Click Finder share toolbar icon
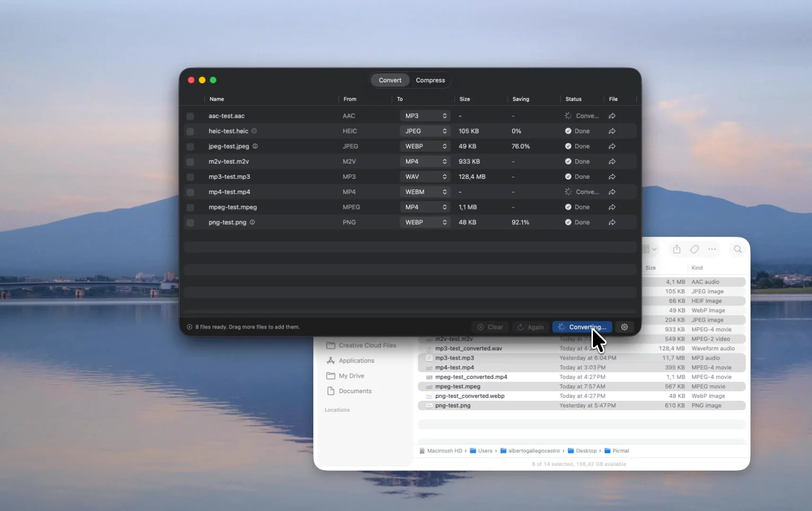The image size is (812, 511). [677, 249]
